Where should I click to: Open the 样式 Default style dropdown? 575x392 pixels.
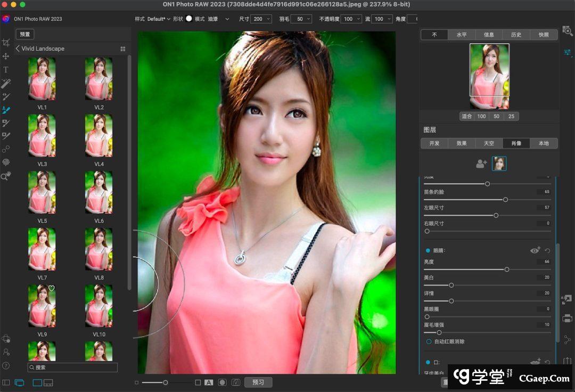coord(158,19)
